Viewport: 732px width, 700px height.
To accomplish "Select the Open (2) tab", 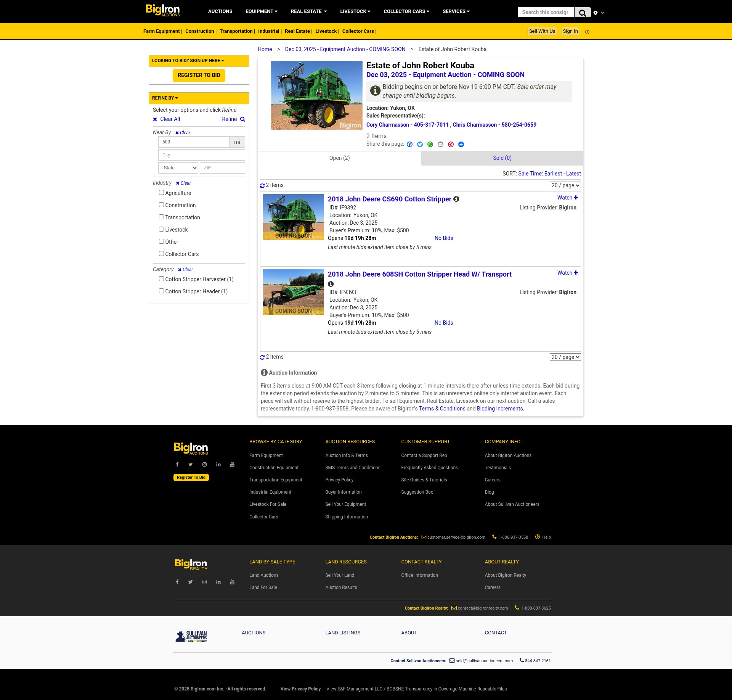I will (339, 158).
